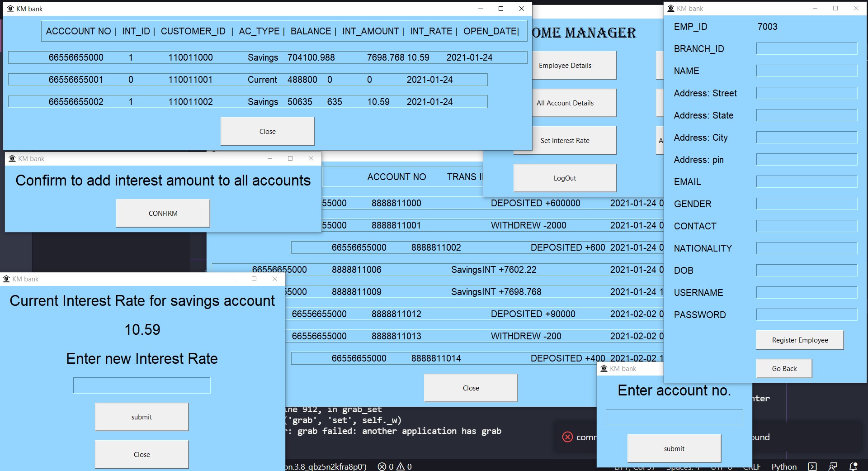Viewport: 868px width, 471px height.
Task: Focus the EMAIL input field
Action: 807,182
